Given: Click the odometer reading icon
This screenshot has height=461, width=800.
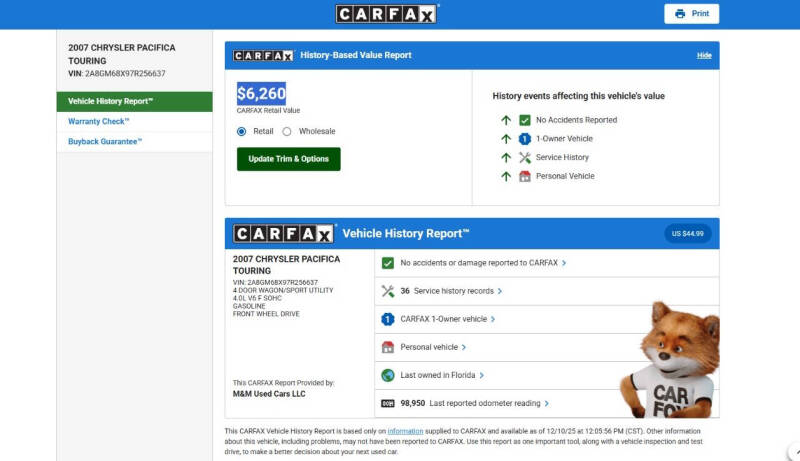Looking at the screenshot, I should (x=388, y=403).
